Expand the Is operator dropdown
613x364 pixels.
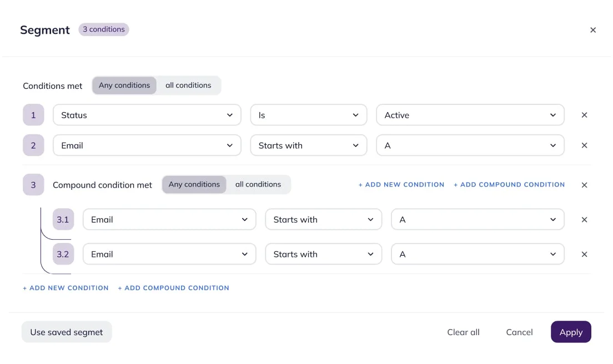309,115
